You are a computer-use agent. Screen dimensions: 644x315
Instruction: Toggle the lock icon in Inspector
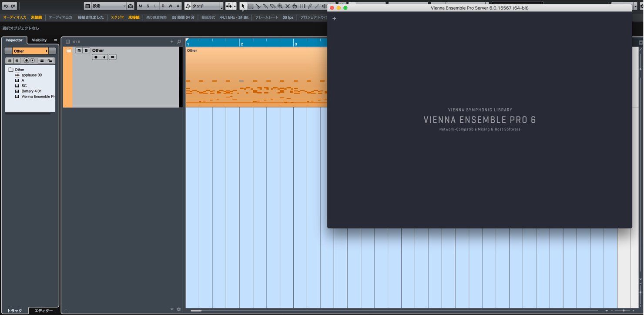pyautogui.click(x=50, y=60)
